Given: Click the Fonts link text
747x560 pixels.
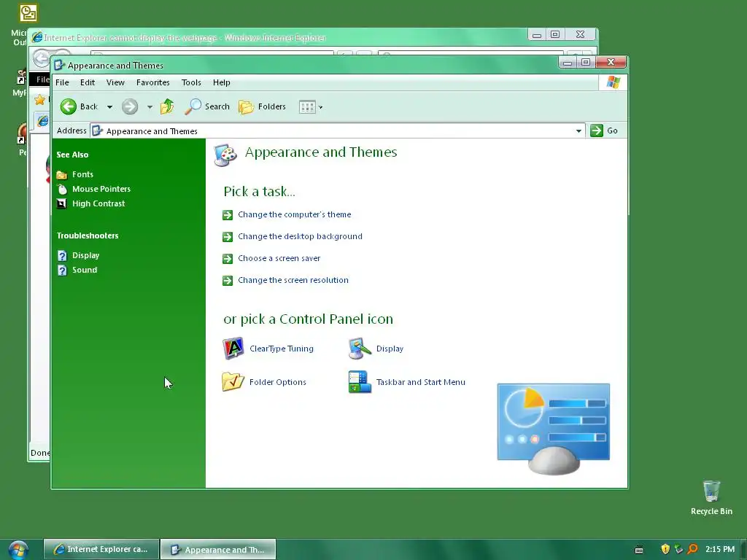Looking at the screenshot, I should click(83, 174).
